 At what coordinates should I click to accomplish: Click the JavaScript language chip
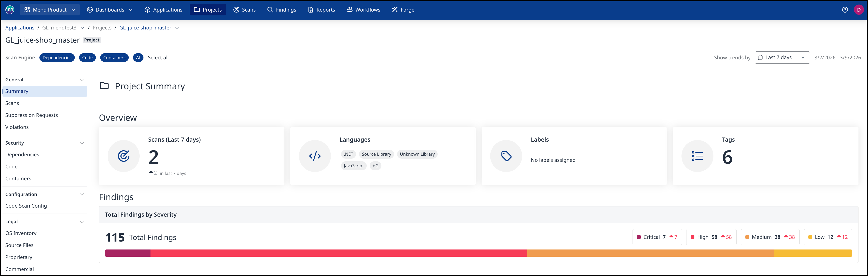coord(354,166)
